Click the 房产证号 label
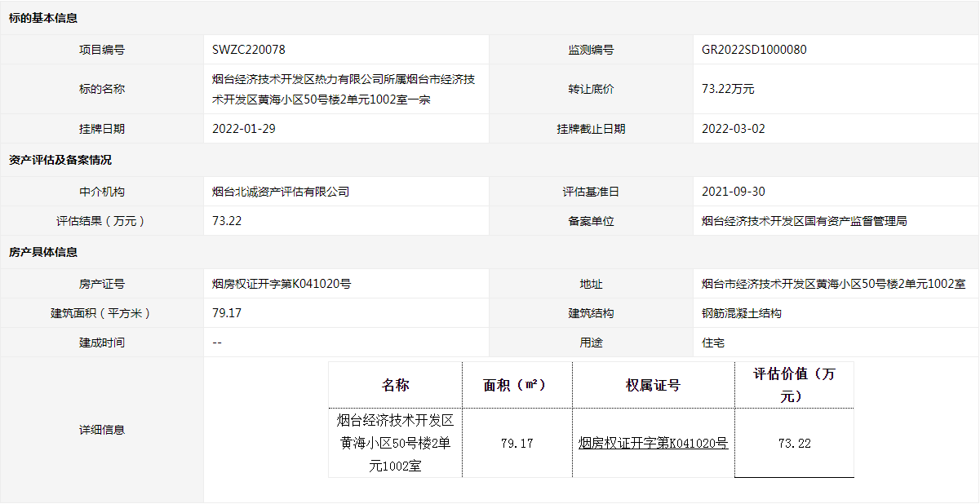This screenshot has width=980, height=504. 102,284
